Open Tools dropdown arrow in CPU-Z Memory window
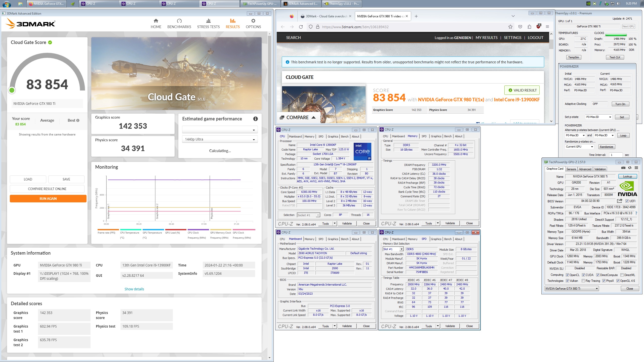Image resolution: width=644 pixels, height=362 pixels. click(438, 223)
